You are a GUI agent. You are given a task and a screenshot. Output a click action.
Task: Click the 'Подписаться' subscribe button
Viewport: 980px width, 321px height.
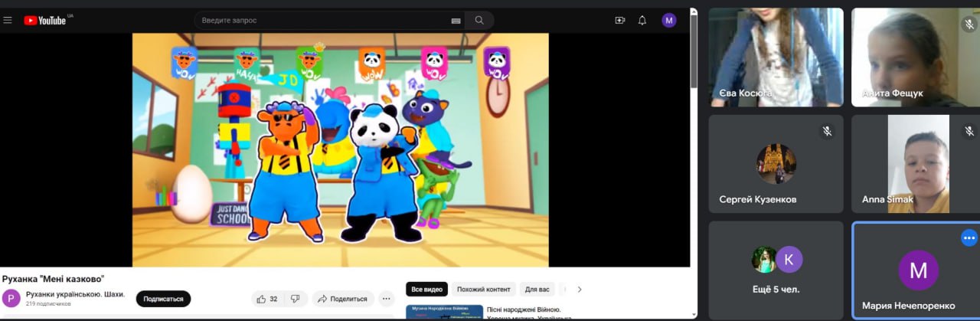coord(163,299)
